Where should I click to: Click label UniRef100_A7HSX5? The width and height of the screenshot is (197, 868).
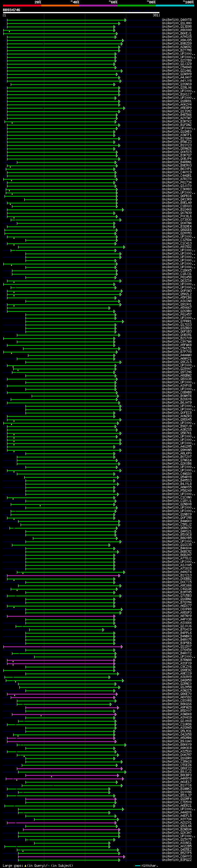click(177, 37)
